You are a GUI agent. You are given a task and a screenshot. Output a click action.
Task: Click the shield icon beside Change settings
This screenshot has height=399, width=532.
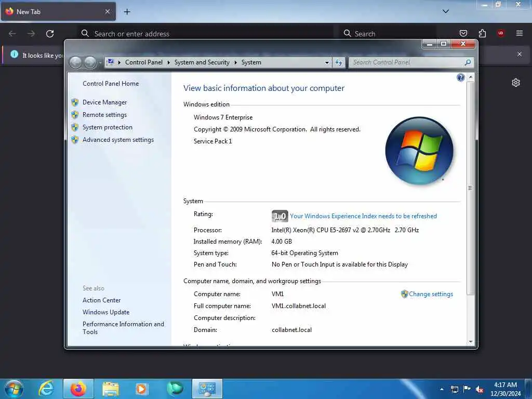tap(404, 294)
